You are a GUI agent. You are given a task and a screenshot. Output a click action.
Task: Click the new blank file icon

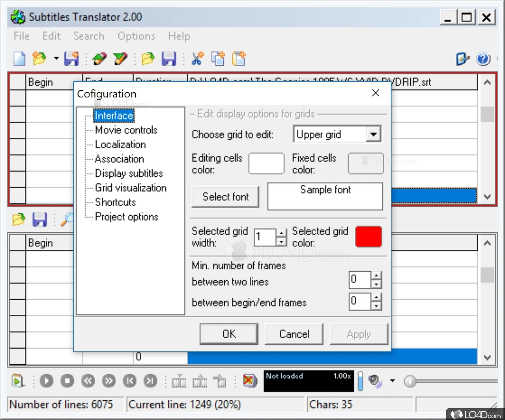coord(19,59)
